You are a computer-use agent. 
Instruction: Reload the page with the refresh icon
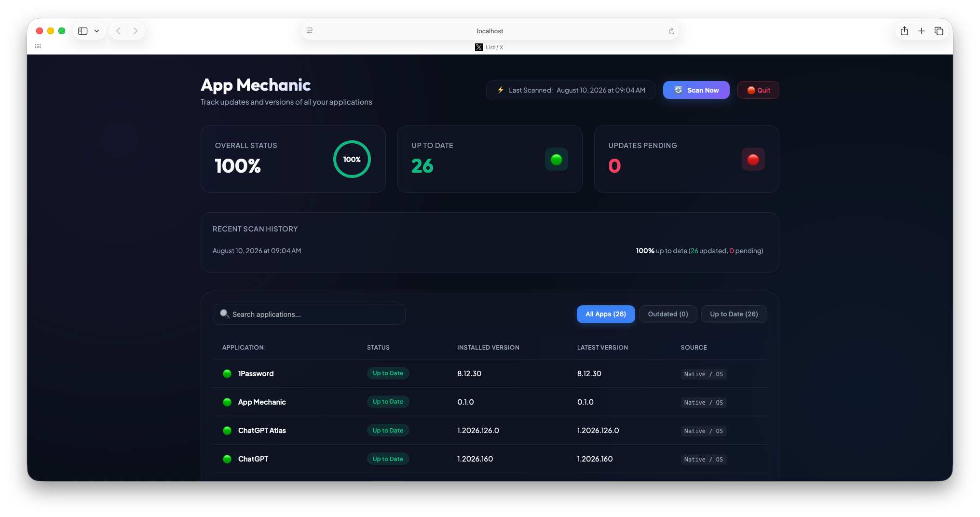tap(671, 31)
